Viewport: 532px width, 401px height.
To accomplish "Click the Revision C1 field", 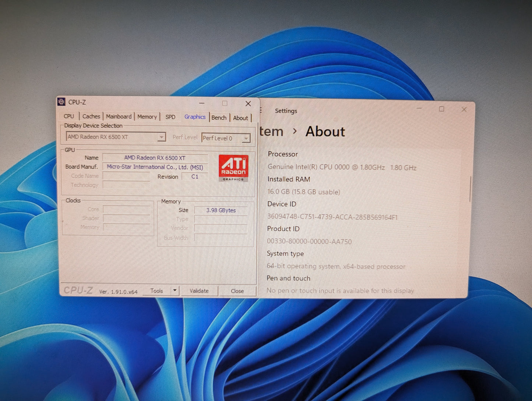I will click(x=195, y=177).
